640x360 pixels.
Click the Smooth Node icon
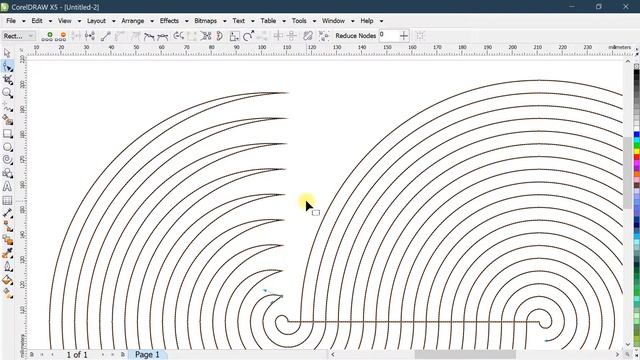tap(149, 36)
